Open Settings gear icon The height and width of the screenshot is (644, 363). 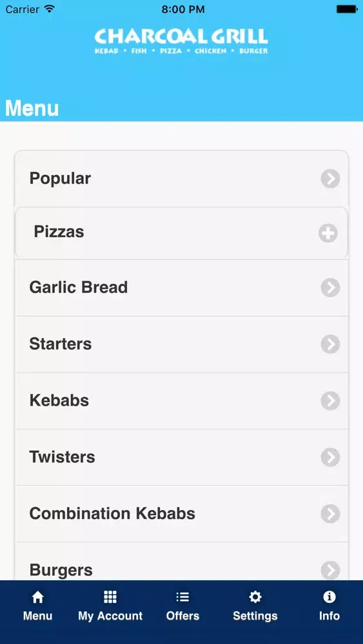click(255, 597)
